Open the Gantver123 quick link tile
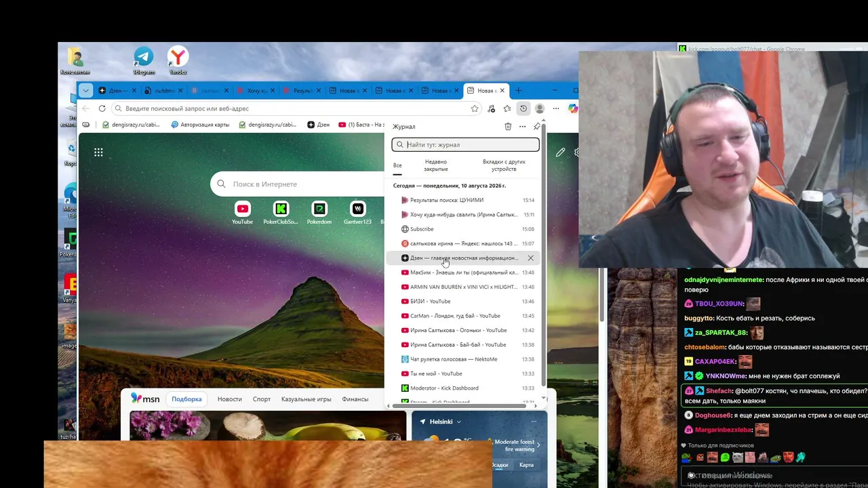 click(357, 213)
